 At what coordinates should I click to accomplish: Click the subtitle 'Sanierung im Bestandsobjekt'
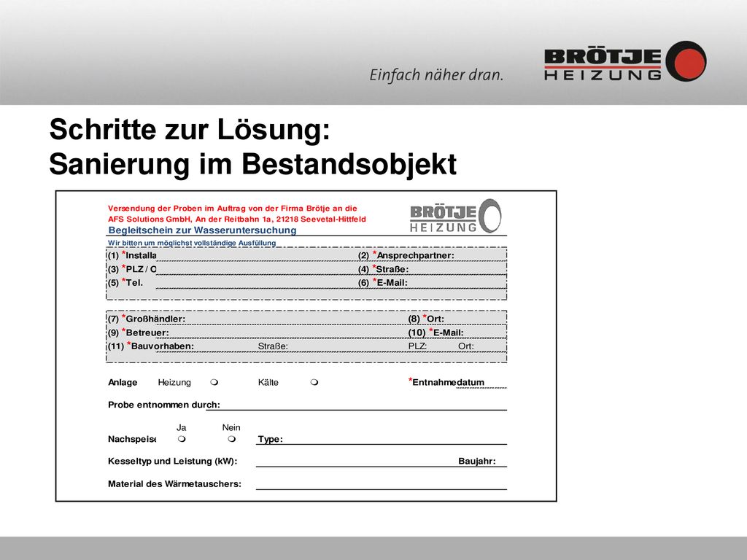pos(253,164)
